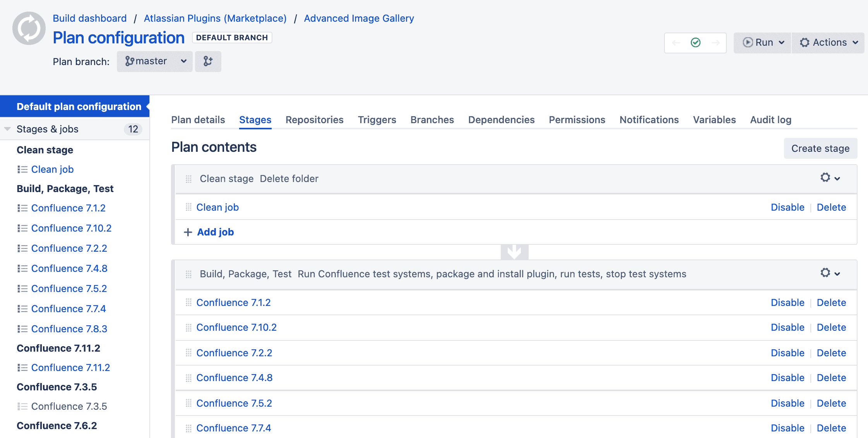Viewport: 868px width, 438px height.
Task: Click the successful build status checkmark icon
Action: [x=695, y=42]
